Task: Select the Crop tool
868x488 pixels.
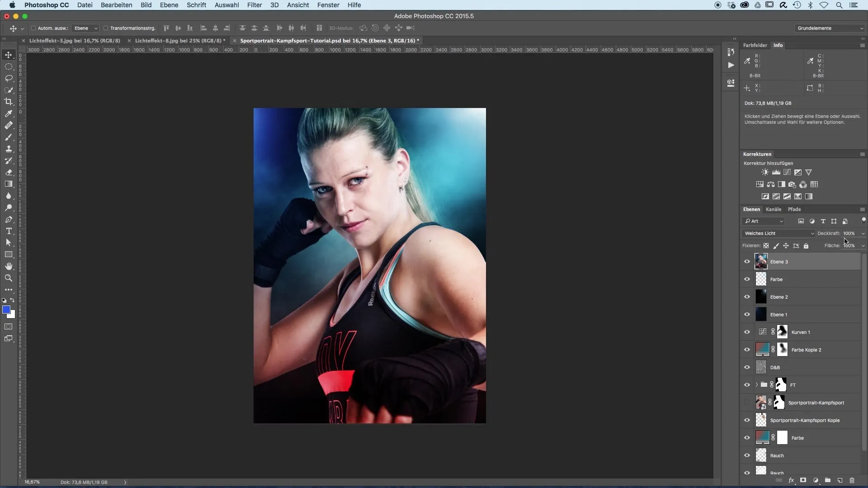Action: 9,102
